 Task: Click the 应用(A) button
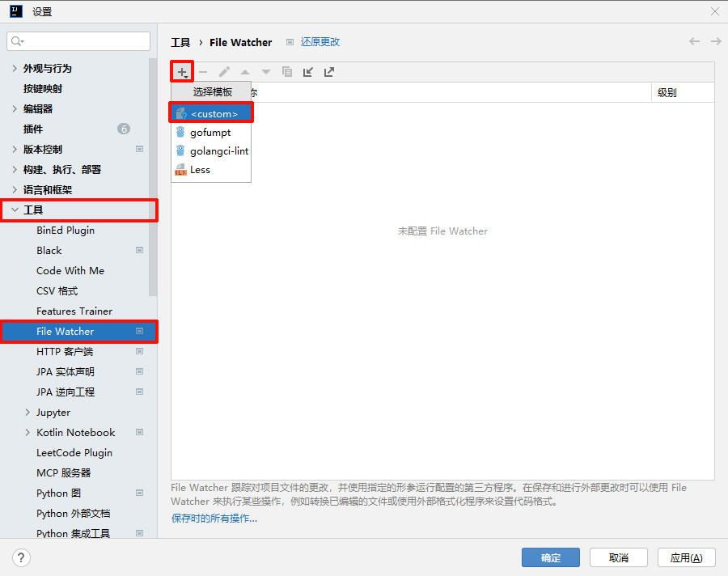click(x=686, y=557)
